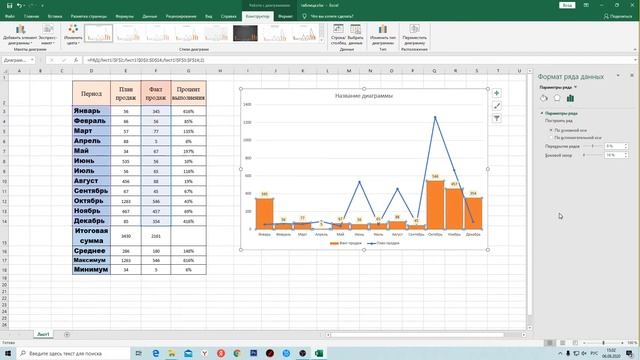Open format pane options dropdown arrow
640x360 pixels.
[x=618, y=76]
